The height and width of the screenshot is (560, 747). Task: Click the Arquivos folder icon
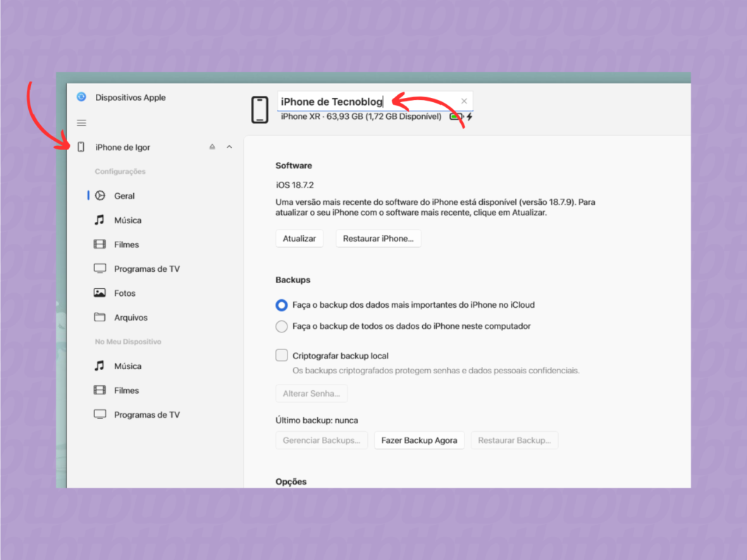point(99,317)
